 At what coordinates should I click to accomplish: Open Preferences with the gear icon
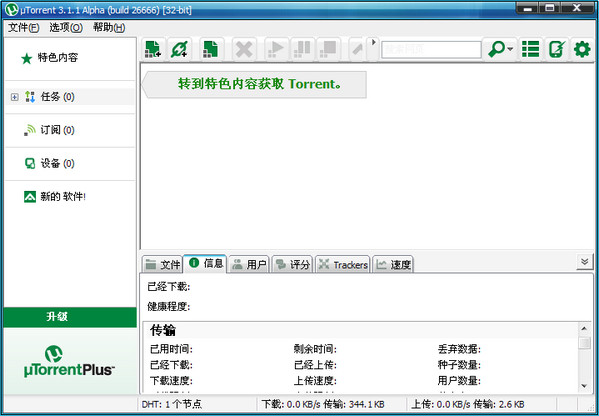pyautogui.click(x=582, y=49)
